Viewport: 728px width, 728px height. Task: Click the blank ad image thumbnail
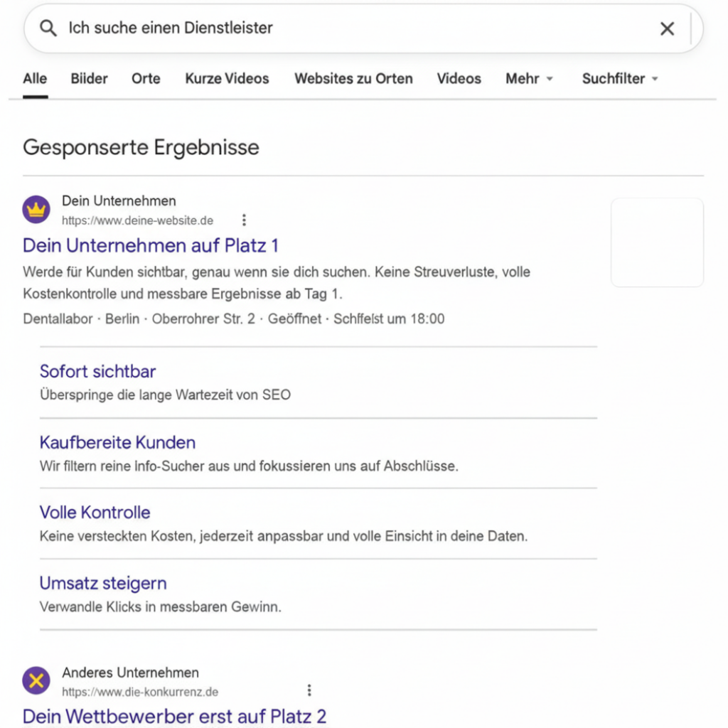pos(657,242)
